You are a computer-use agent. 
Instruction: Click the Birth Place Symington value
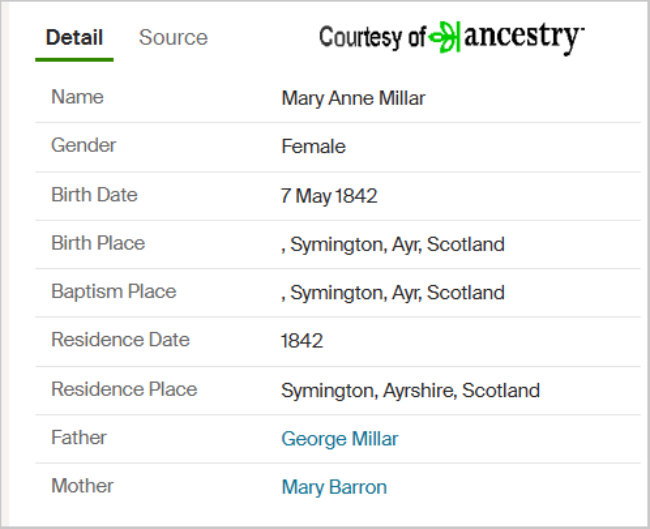(393, 244)
